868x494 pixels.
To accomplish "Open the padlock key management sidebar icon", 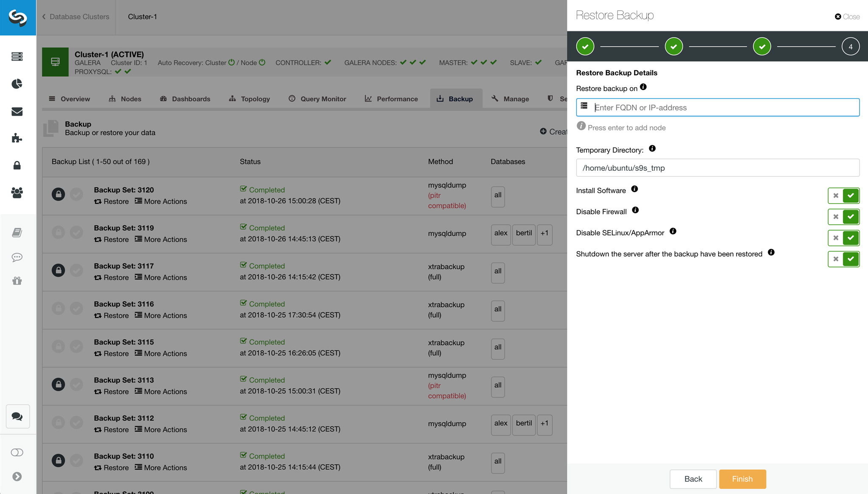I will click(17, 165).
